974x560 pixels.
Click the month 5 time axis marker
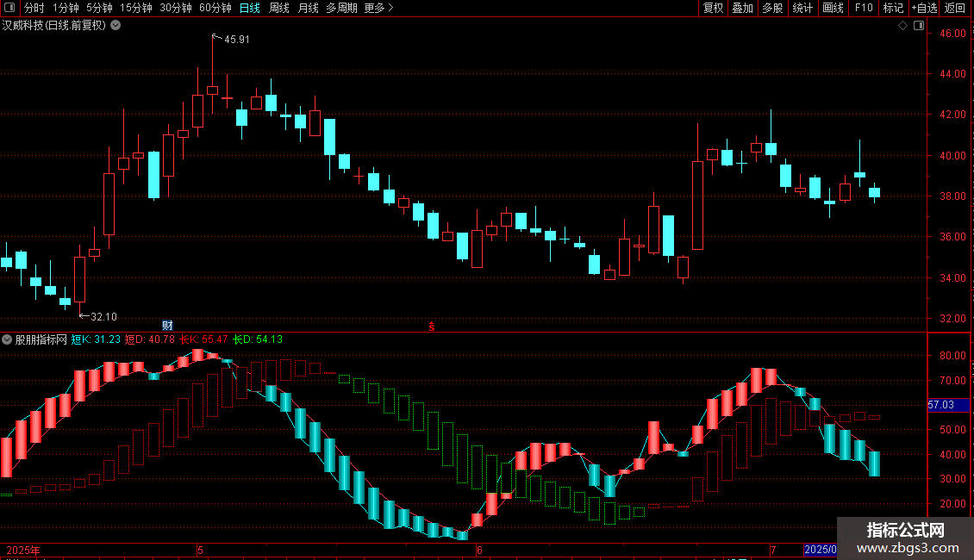point(200,550)
